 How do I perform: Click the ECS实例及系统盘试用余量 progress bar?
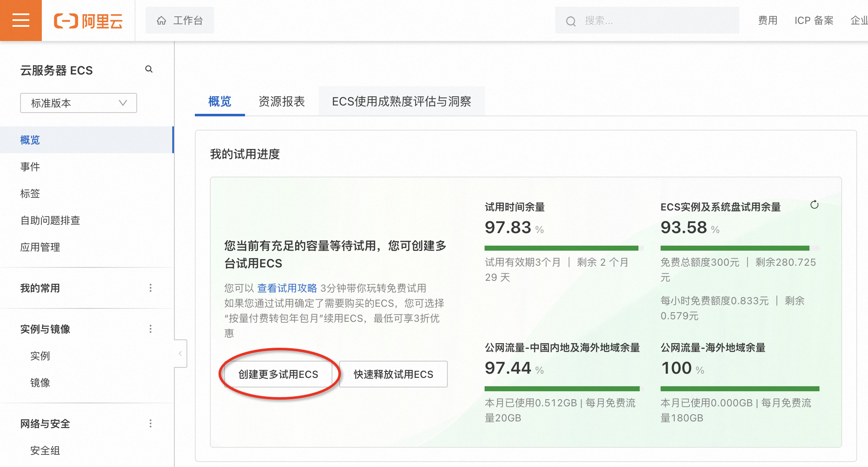(740, 248)
